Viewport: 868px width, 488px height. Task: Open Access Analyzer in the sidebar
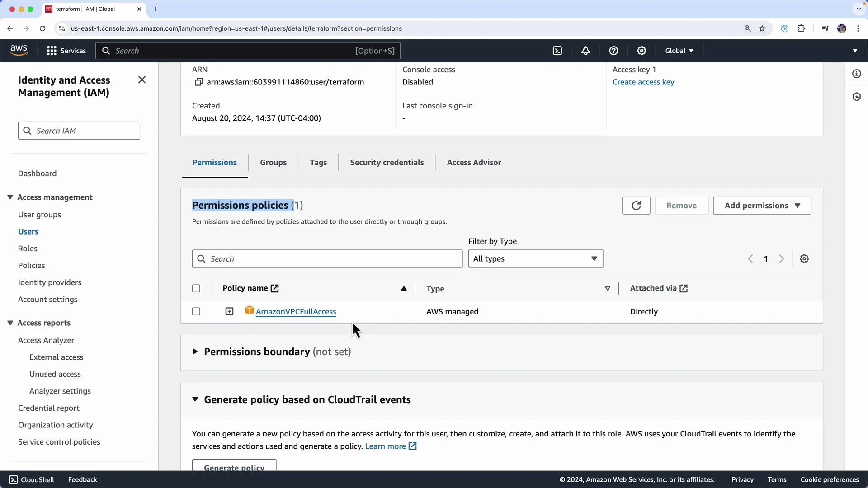(46, 340)
